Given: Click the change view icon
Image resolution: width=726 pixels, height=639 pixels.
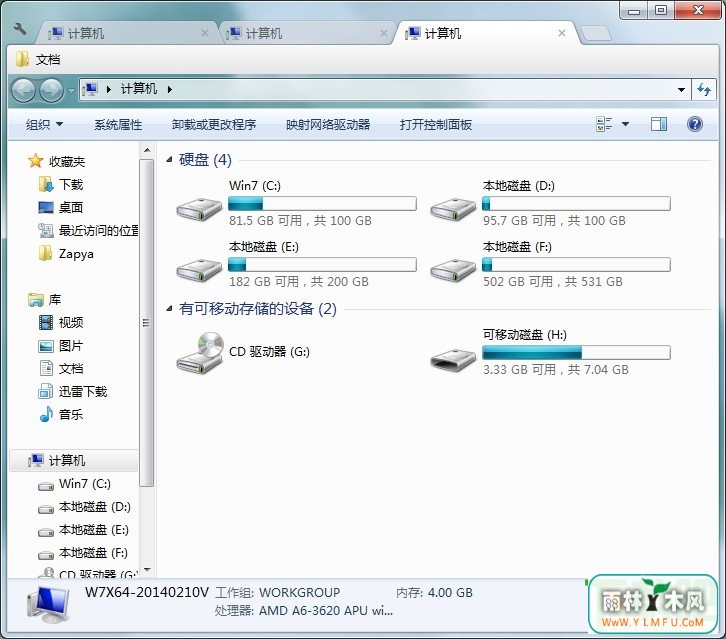Looking at the screenshot, I should tap(604, 124).
